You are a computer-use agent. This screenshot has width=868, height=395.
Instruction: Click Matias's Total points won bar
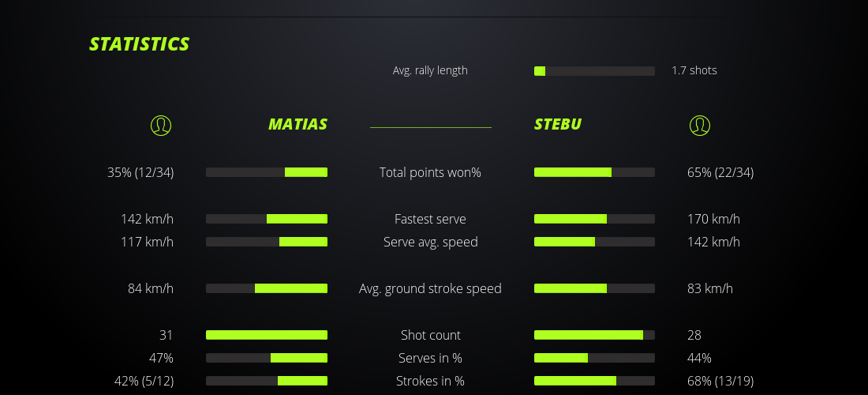pos(267,172)
